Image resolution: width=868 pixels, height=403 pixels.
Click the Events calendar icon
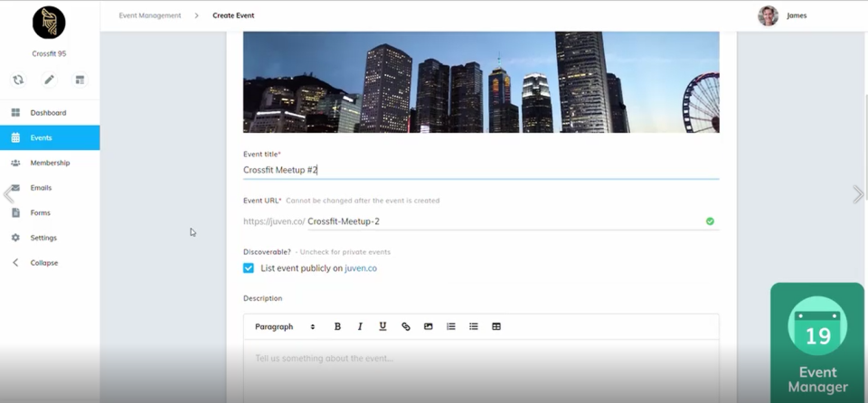15,137
